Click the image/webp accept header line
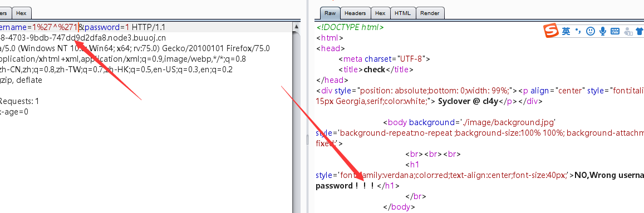Image resolution: width=644 pixels, height=213 pixels. 123,59
